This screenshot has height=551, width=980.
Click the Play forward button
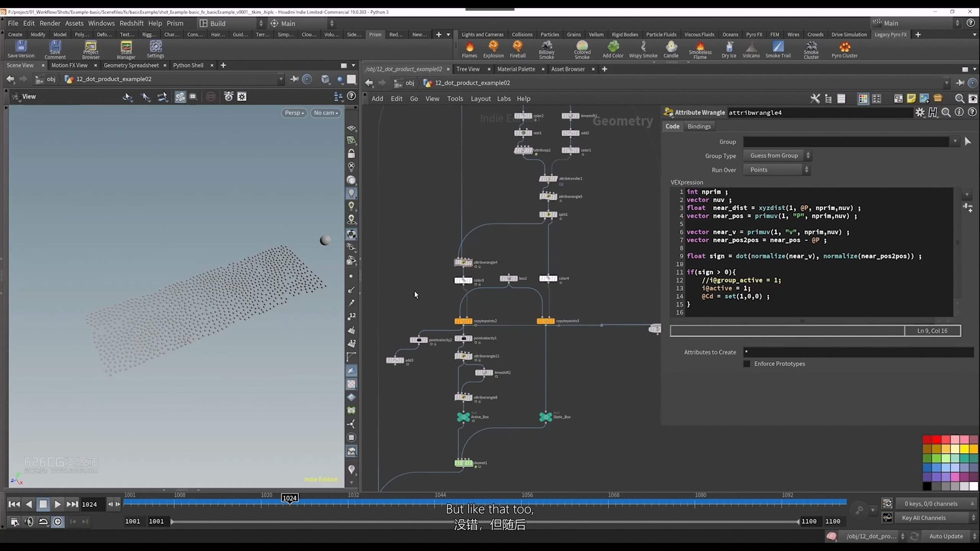[57, 504]
